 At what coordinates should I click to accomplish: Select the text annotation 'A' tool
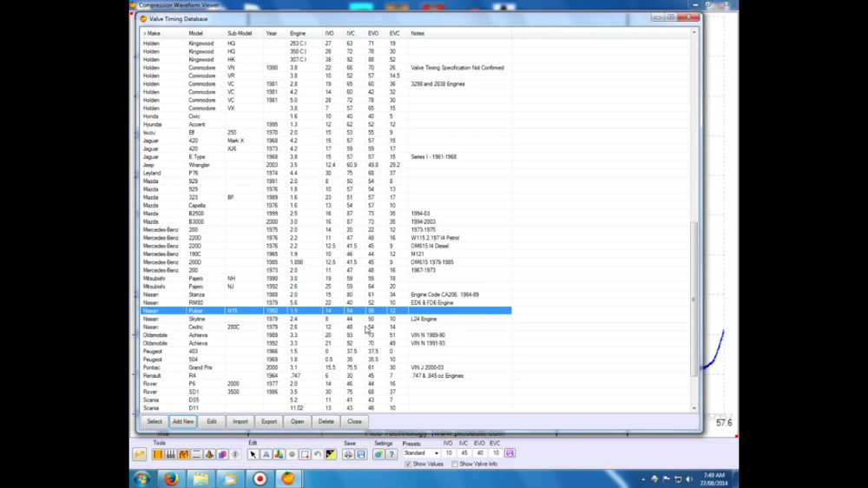(x=266, y=454)
